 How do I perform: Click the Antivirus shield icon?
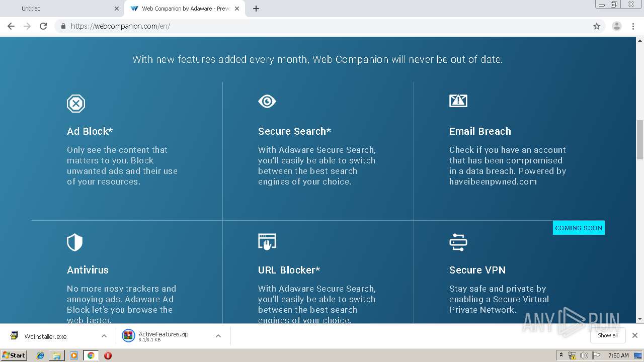74,242
